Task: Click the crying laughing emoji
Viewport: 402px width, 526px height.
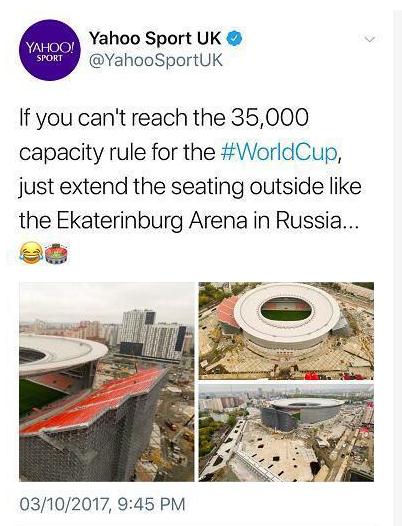Action: coord(31,253)
